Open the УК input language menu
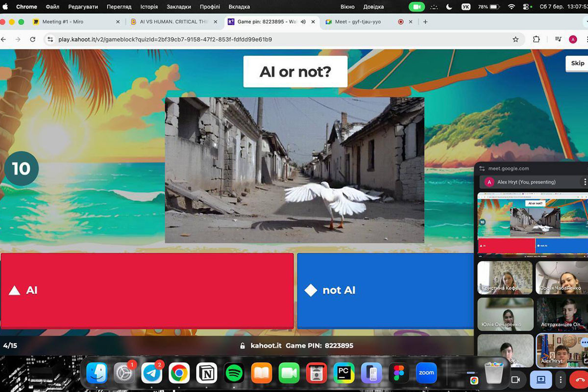 point(466,7)
